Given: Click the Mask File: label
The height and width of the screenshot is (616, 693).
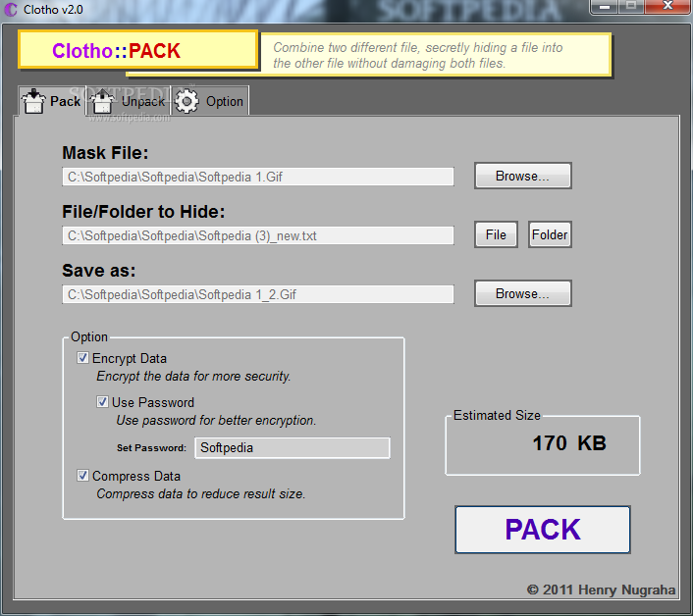Looking at the screenshot, I should tap(105, 153).
